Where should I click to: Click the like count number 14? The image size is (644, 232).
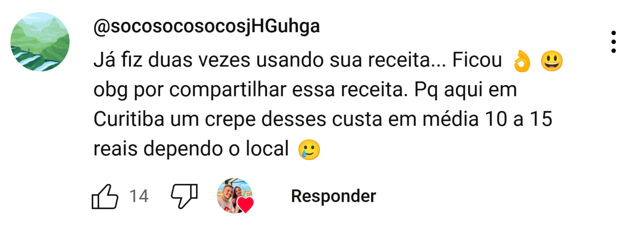click(x=138, y=196)
